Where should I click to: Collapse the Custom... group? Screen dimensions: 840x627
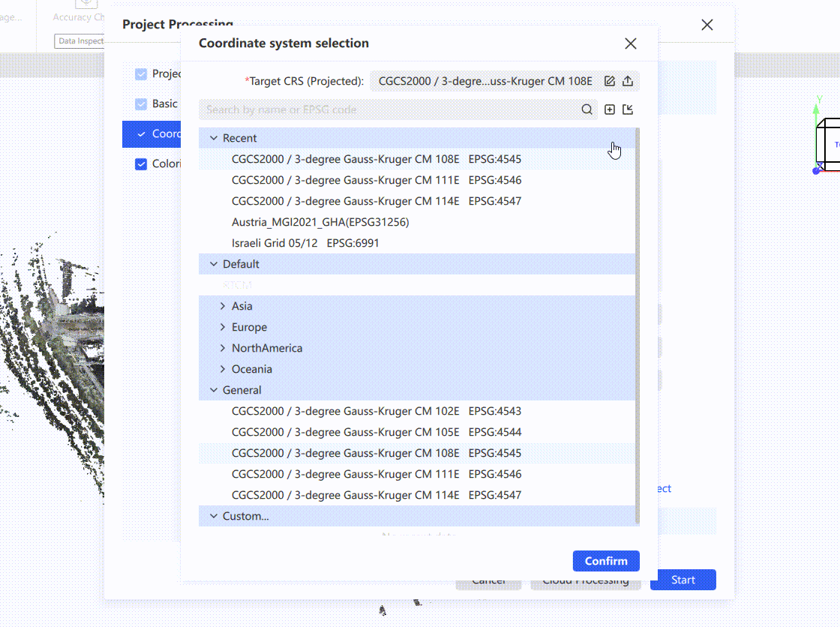[214, 515]
